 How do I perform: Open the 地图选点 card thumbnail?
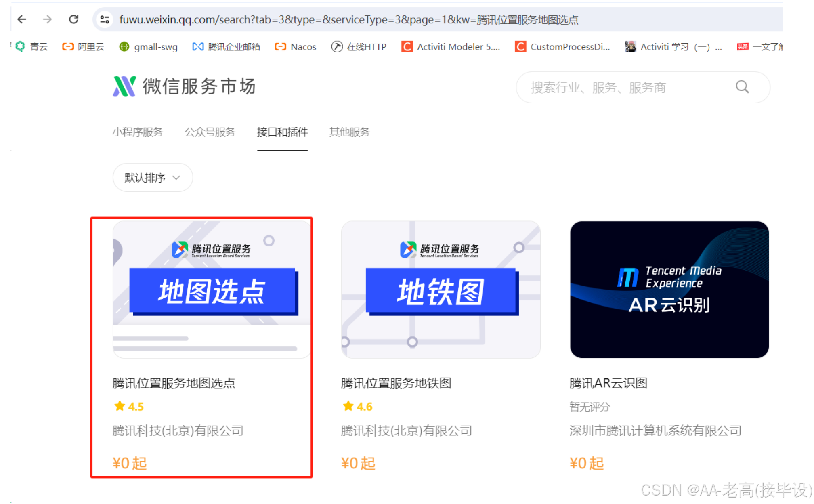(x=212, y=289)
